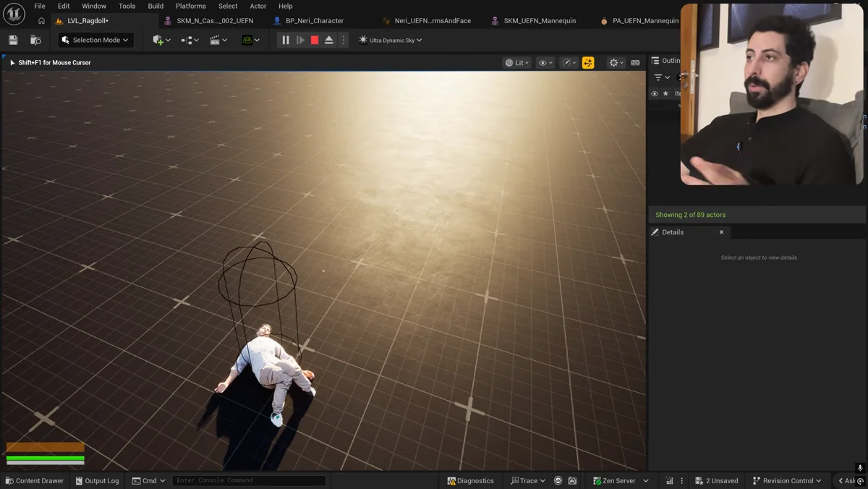Open the Blueprints node dropdown
The width and height of the screenshot is (868, 489).
pos(190,41)
